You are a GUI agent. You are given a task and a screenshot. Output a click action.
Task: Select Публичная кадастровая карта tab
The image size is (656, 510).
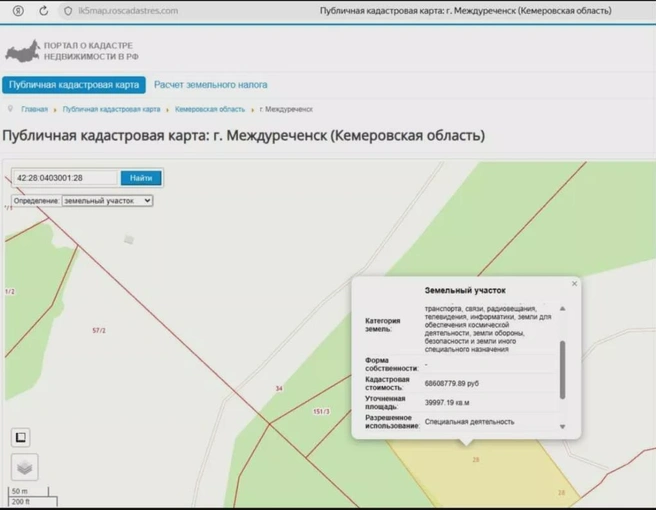(74, 85)
